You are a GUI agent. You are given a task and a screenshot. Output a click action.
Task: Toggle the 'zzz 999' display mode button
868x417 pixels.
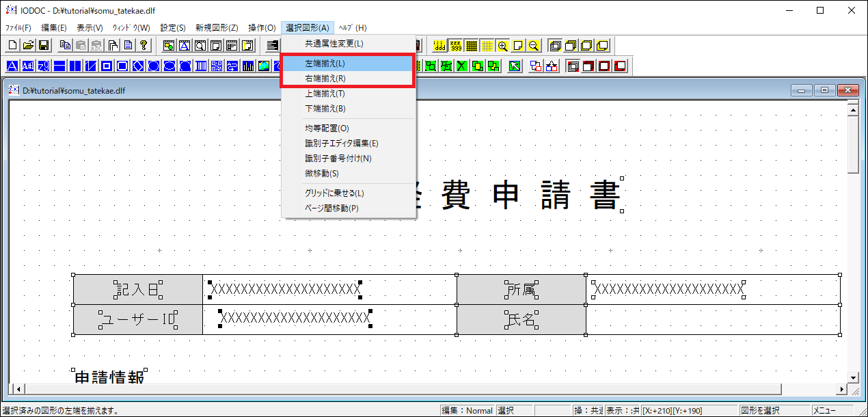456,45
